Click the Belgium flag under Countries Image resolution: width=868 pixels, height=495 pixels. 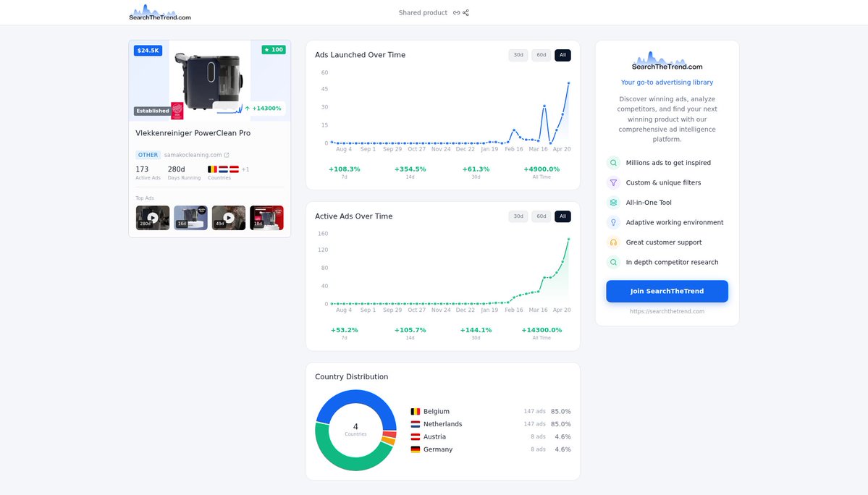point(213,169)
